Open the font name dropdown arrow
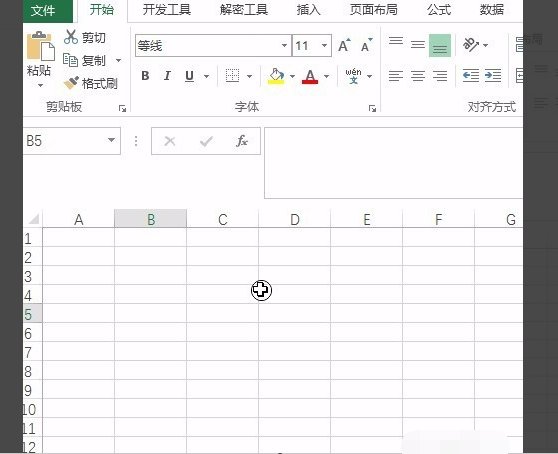This screenshot has width=558, height=454. tap(284, 46)
